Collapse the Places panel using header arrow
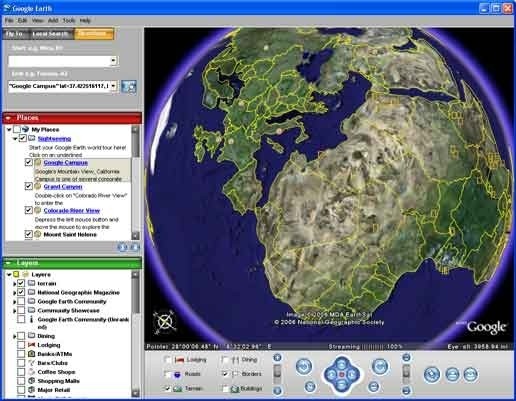The width and height of the screenshot is (516, 401). tap(9, 118)
